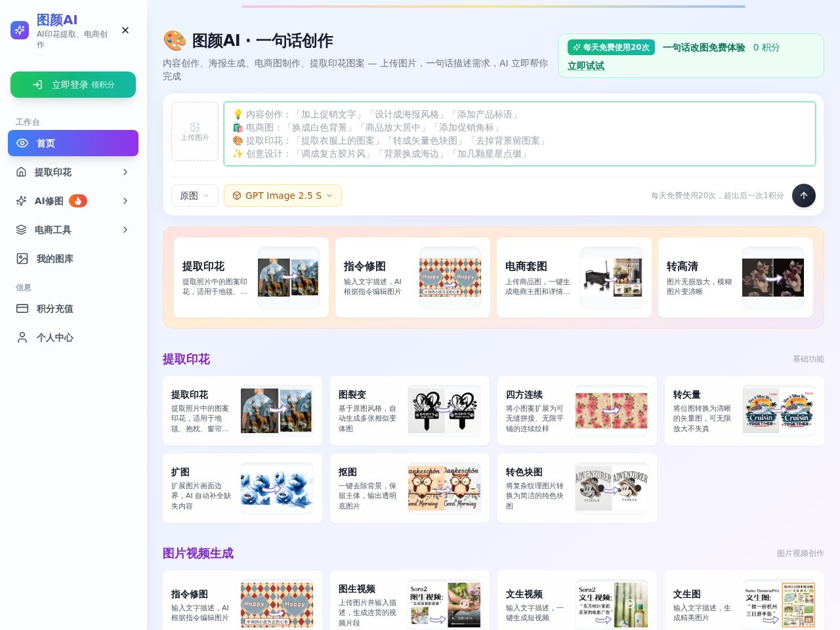Click the heart sign thumbnail in 图裂变
840x630 pixels.
pyautogui.click(x=444, y=411)
